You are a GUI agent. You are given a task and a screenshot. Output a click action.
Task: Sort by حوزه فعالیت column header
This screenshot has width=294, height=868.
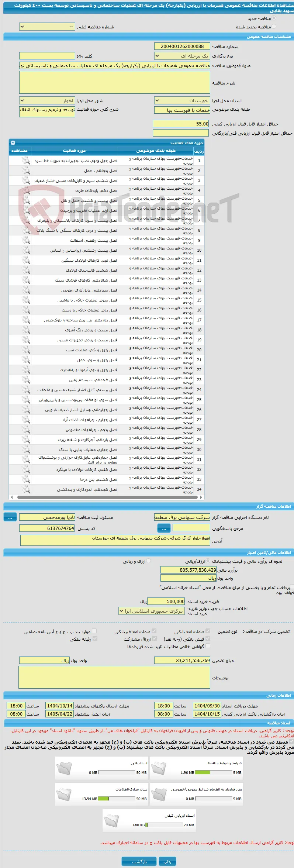tap(75, 151)
